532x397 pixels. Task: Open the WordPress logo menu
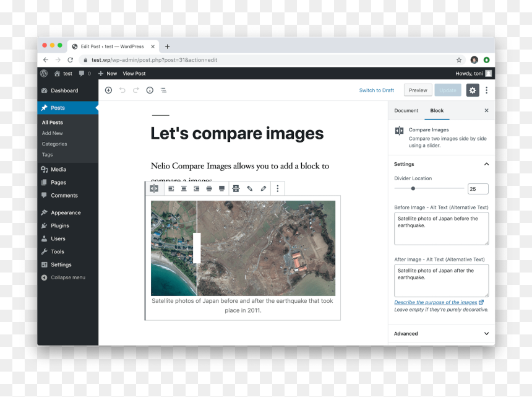(x=44, y=73)
